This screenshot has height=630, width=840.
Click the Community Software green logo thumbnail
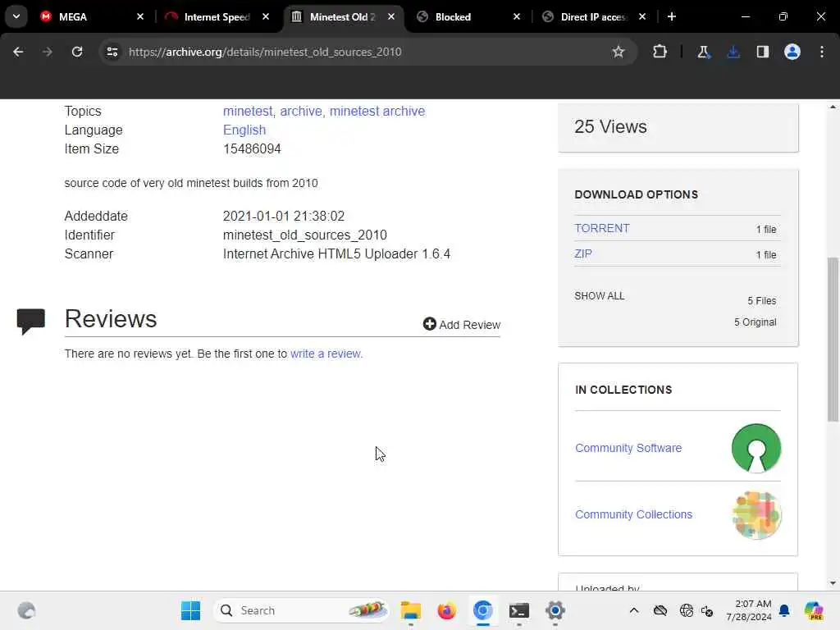(756, 448)
